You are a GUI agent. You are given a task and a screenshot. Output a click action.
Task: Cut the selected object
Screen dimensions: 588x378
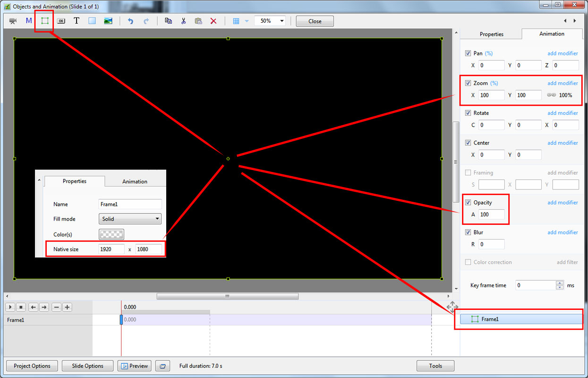183,21
